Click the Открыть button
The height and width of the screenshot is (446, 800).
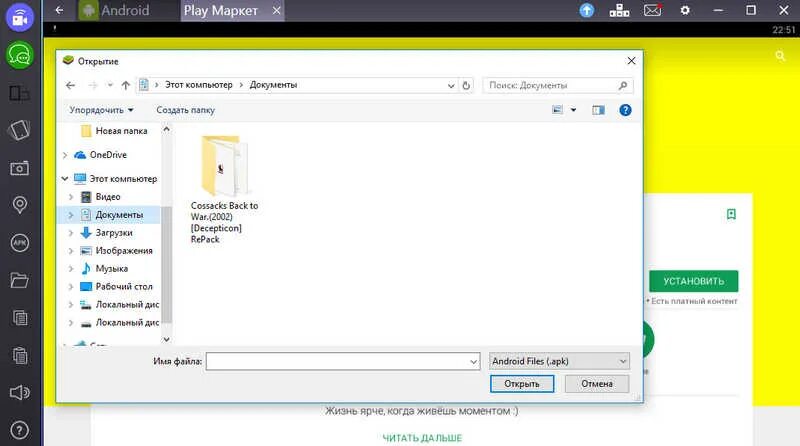pyautogui.click(x=522, y=384)
